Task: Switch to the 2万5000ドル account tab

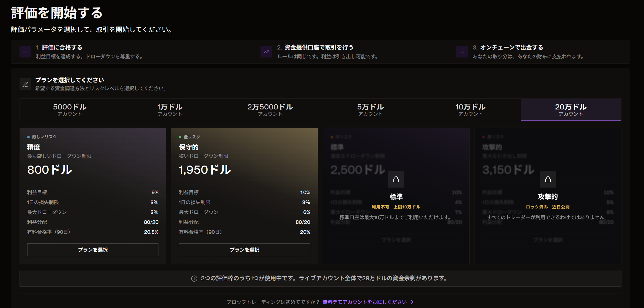Action: click(x=270, y=110)
